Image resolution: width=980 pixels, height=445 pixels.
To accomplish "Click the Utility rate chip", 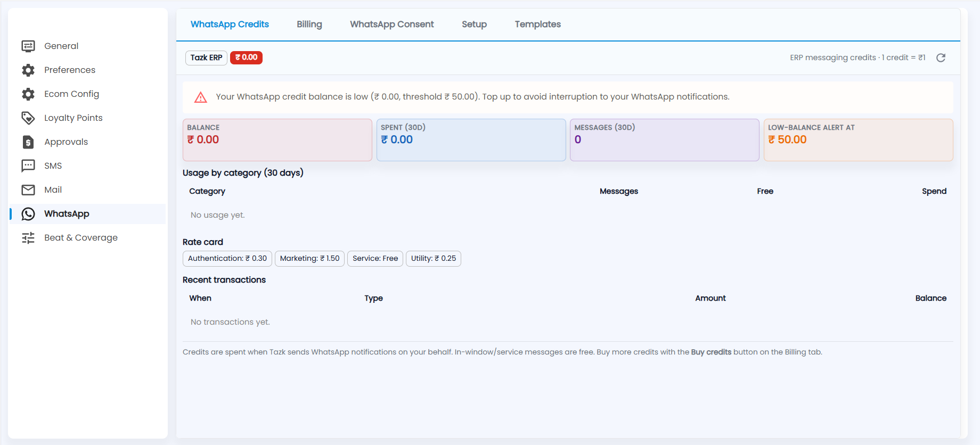I will click(x=434, y=259).
